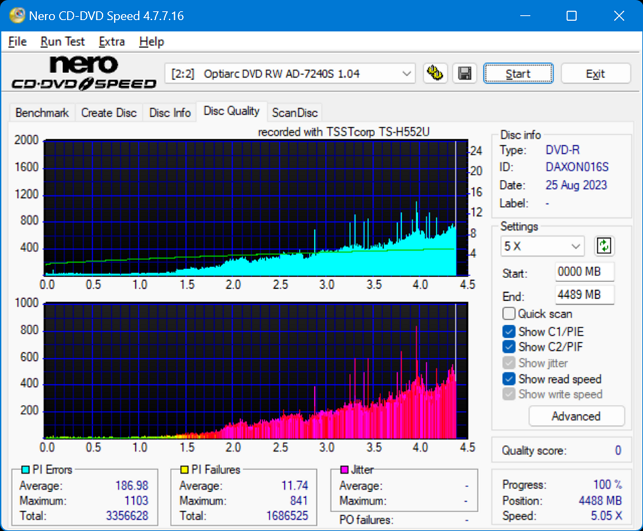Screen dimensions: 643x531
Task: Click the Nero app icon in title bar
Action: pos(17,16)
